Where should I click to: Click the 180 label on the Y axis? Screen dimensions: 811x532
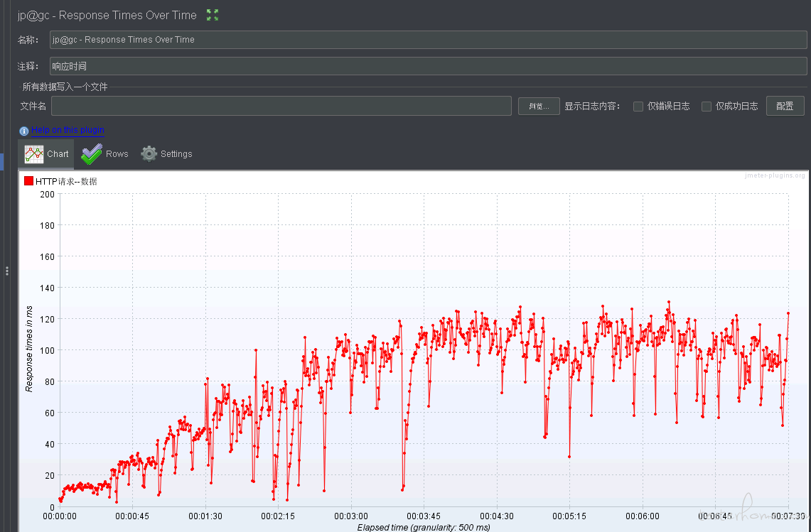[47, 225]
